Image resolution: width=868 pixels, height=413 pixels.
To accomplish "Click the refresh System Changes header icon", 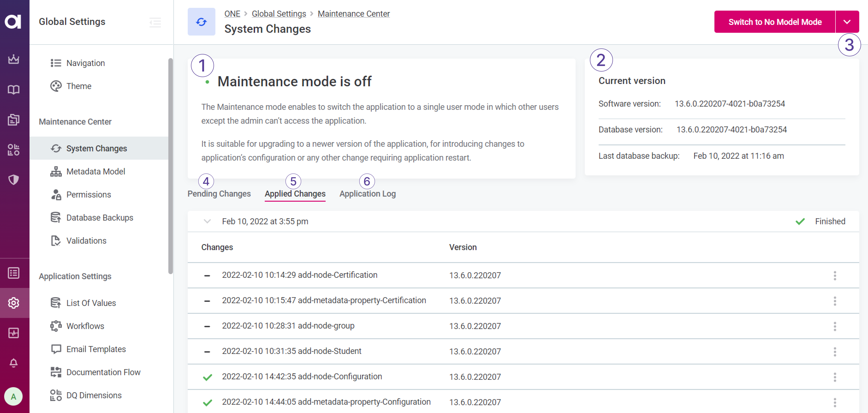I will (201, 22).
